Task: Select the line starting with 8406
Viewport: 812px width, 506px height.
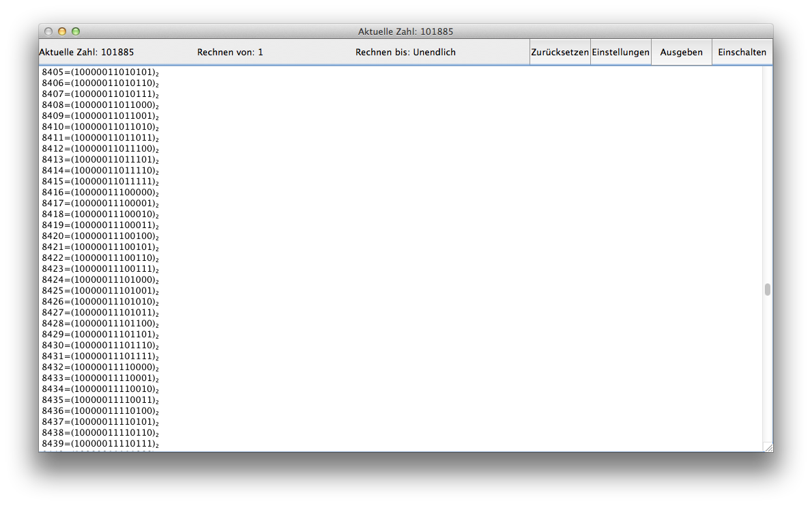Action: point(100,83)
